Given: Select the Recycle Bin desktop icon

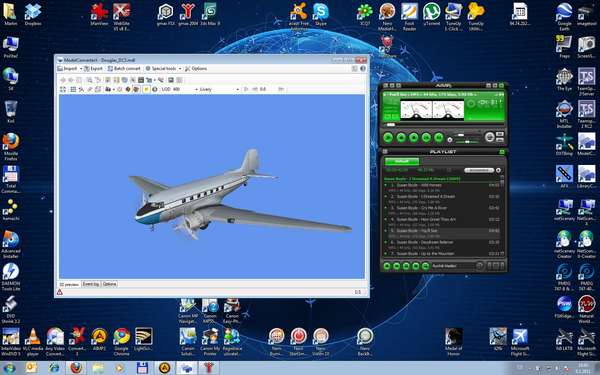Looking at the screenshot, I should pyautogui.click(x=11, y=111).
